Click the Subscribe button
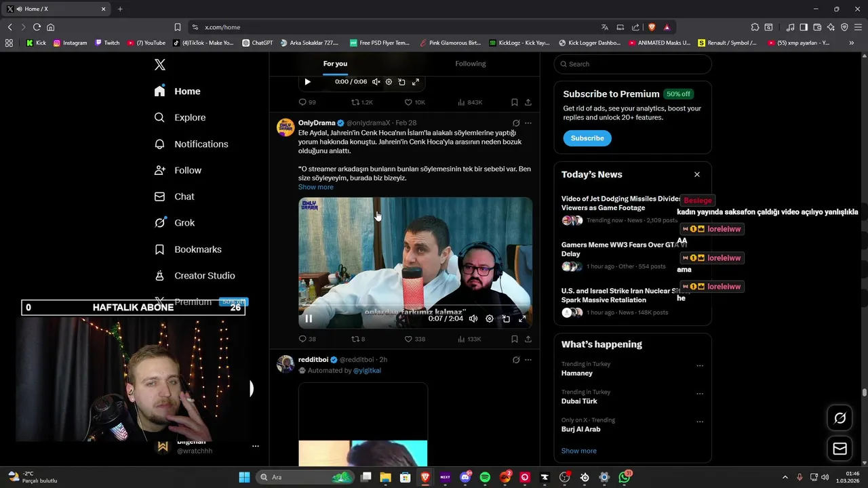 (x=587, y=138)
